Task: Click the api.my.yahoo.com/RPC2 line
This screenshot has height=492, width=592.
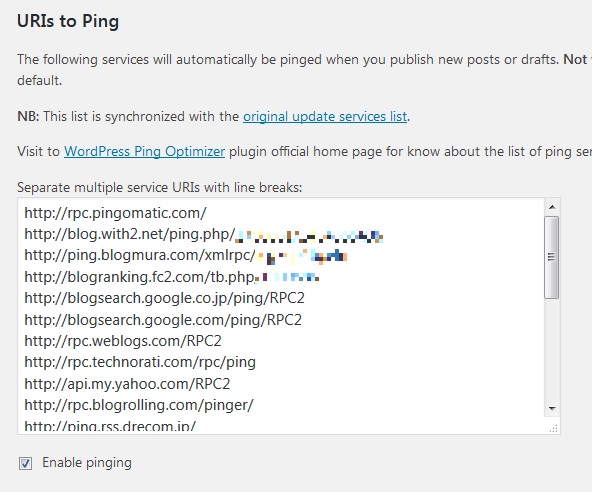Action: [127, 384]
